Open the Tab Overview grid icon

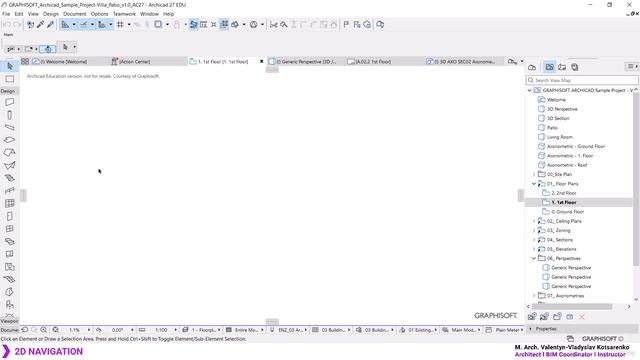[x=25, y=62]
